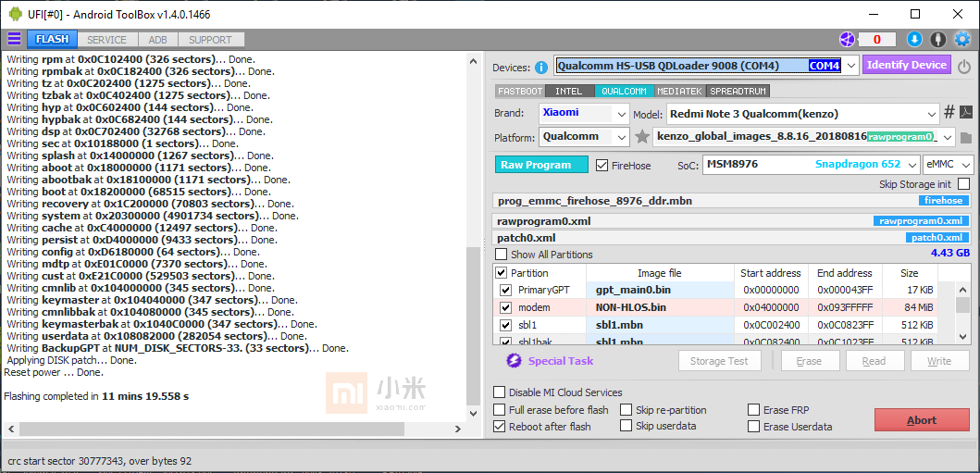
Task: Click the purple network globe icon
Action: point(847,40)
